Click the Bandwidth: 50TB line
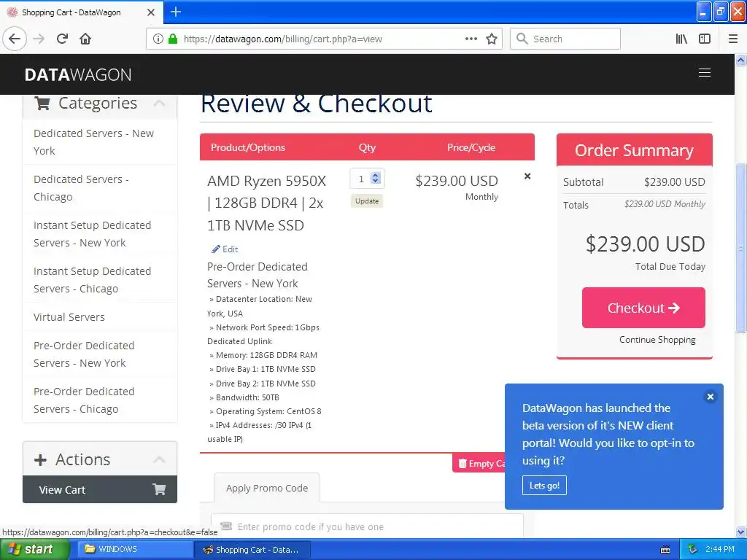Screen dimensions: 747x560 pos(244,397)
